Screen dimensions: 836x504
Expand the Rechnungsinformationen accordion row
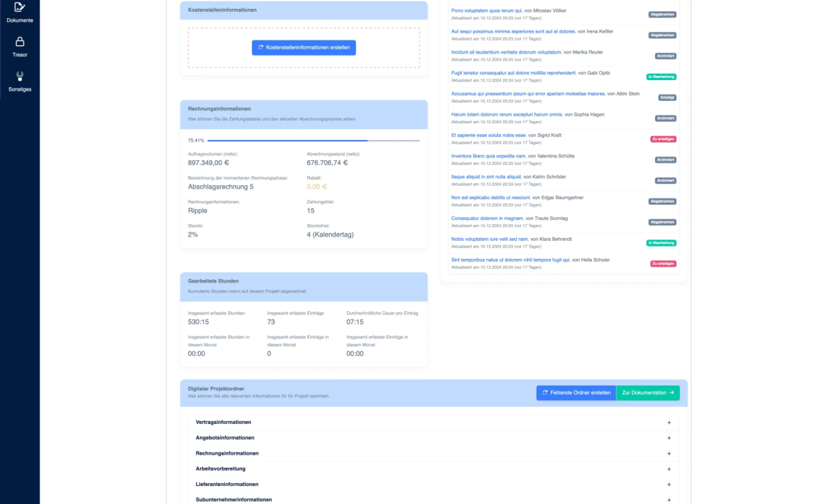point(226,453)
